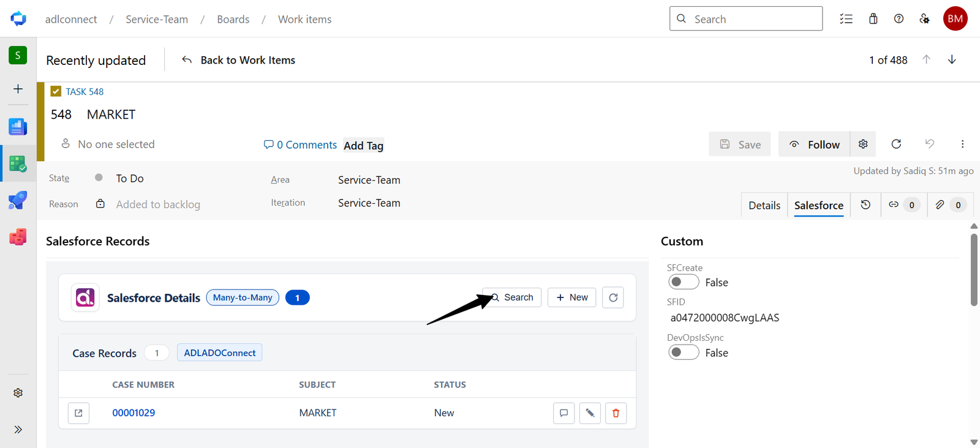Open the Reason field Added to backlog

click(158, 204)
